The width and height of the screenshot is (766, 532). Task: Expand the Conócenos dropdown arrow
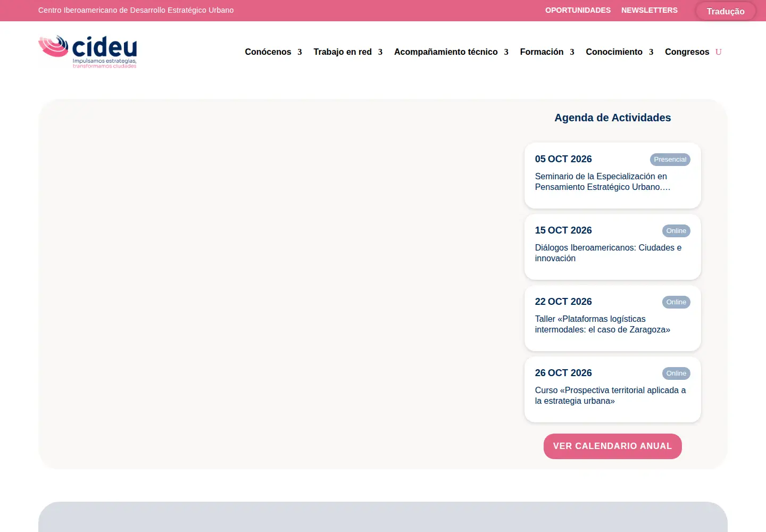pos(299,52)
